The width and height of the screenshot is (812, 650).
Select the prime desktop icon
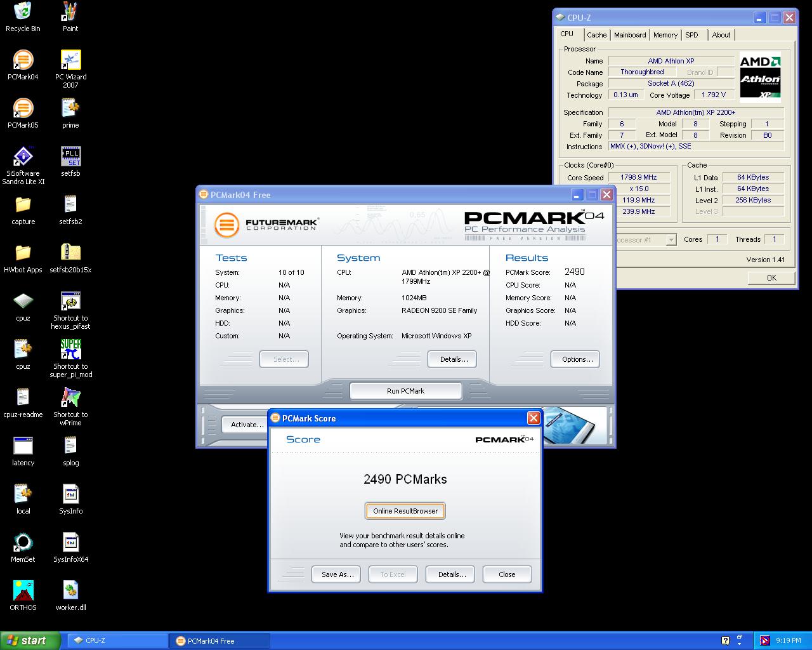[x=70, y=114]
